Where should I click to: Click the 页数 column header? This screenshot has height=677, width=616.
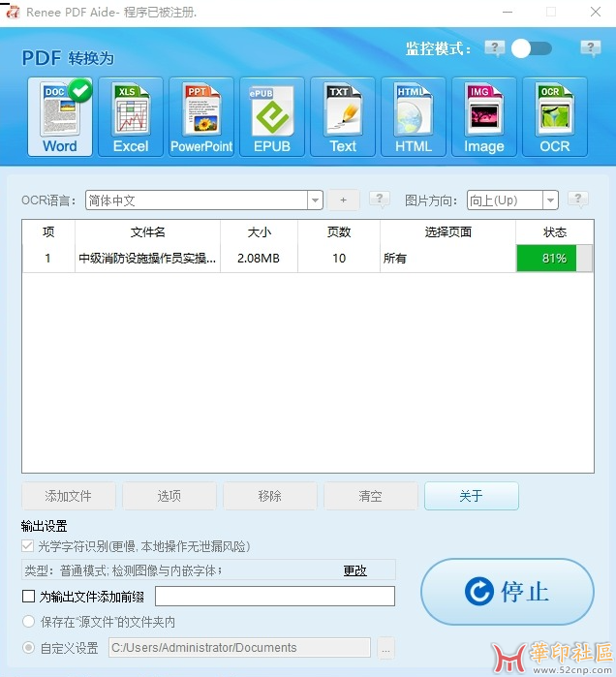339,232
